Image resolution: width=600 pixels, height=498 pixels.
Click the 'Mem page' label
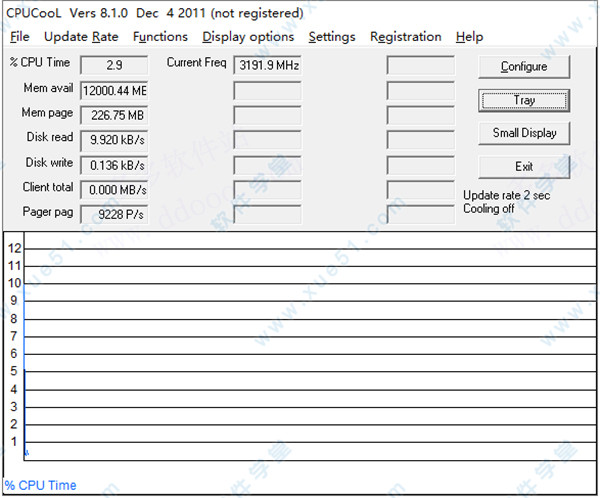(x=47, y=113)
